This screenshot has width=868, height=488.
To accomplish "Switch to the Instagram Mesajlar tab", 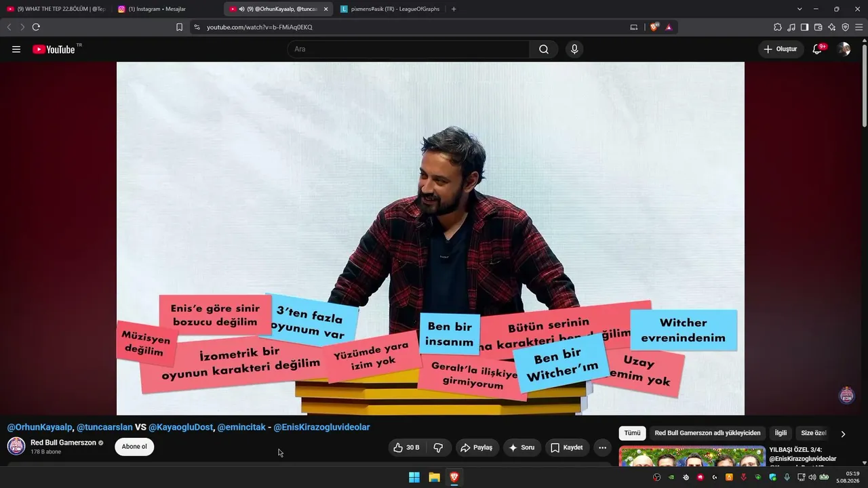I will [x=166, y=9].
